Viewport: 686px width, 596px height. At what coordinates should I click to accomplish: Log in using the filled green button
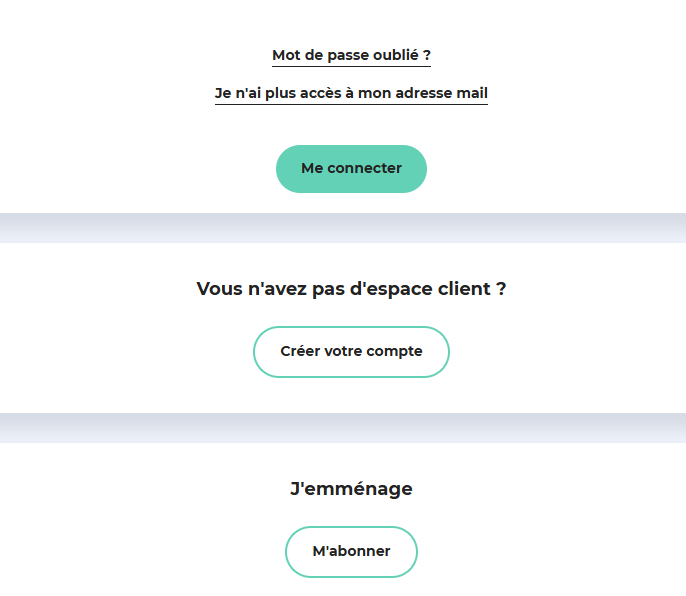pyautogui.click(x=351, y=169)
